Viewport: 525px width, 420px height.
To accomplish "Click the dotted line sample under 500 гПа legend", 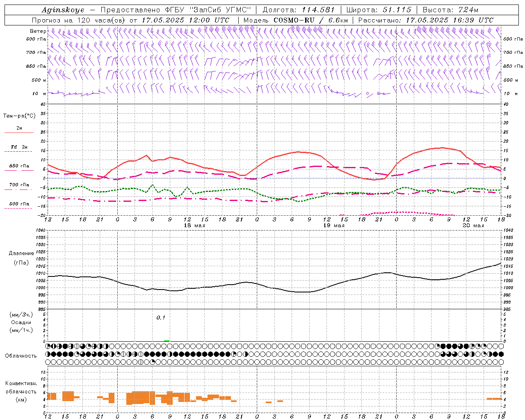I will click(x=18, y=209).
